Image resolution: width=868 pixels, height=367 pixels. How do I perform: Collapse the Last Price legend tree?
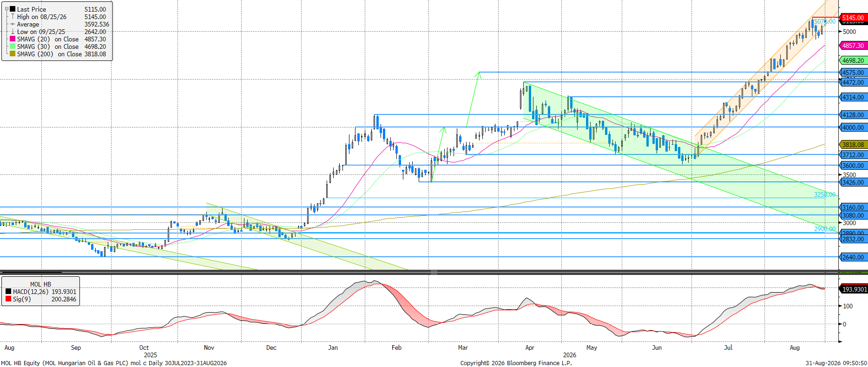[x=7, y=9]
